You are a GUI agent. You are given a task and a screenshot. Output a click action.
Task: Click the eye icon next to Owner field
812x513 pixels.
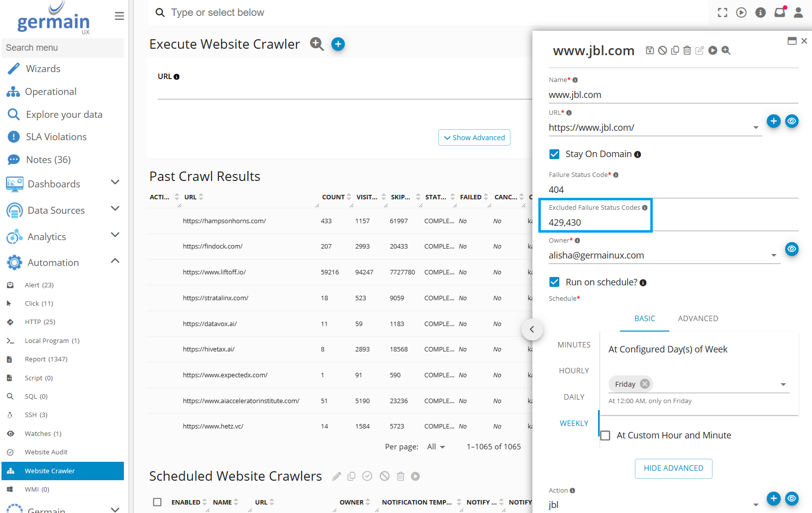pyautogui.click(x=791, y=249)
